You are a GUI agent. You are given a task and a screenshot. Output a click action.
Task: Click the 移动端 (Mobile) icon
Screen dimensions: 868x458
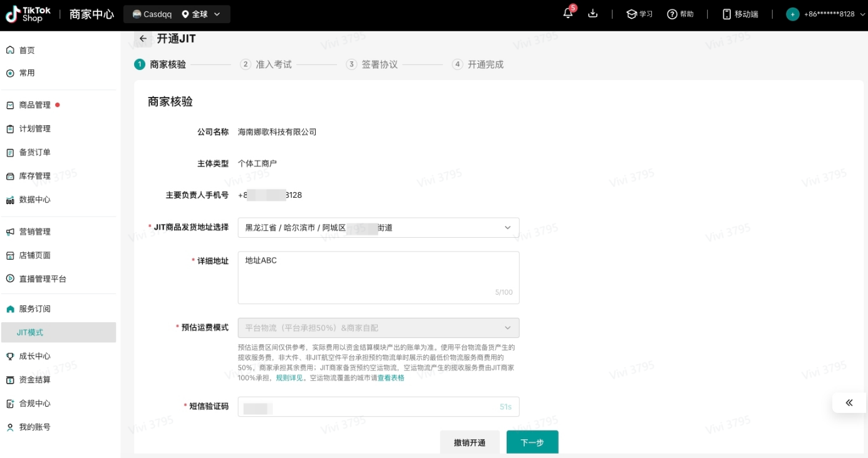[740, 13]
